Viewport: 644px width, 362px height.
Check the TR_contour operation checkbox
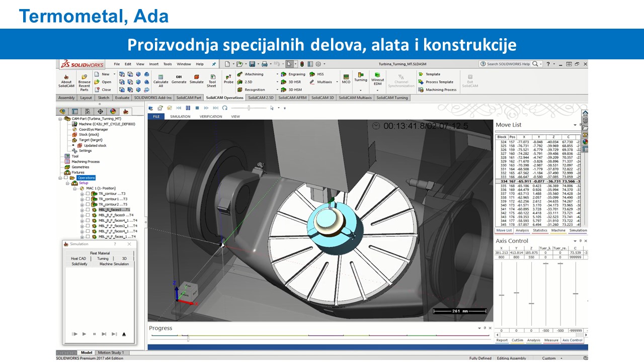(x=88, y=194)
